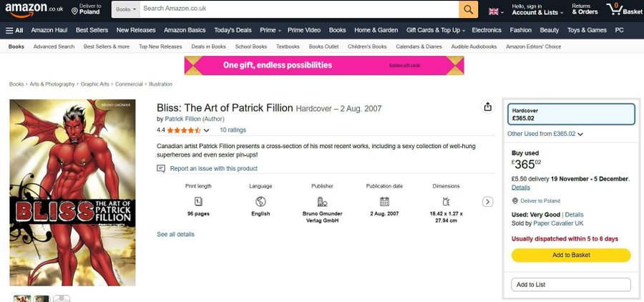Viewport: 644px width, 302px height.
Task: Go to Best Sellers & more tab
Action: [x=107, y=47]
